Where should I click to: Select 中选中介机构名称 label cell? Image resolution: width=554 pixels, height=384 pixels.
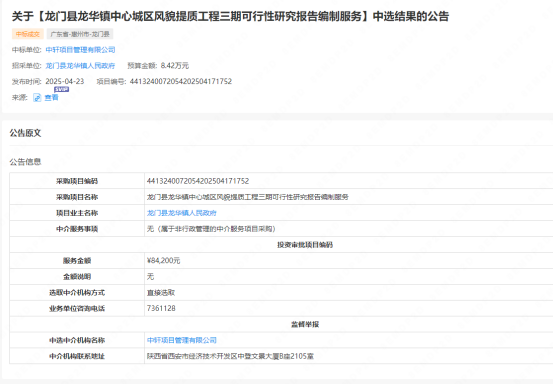click(77, 340)
